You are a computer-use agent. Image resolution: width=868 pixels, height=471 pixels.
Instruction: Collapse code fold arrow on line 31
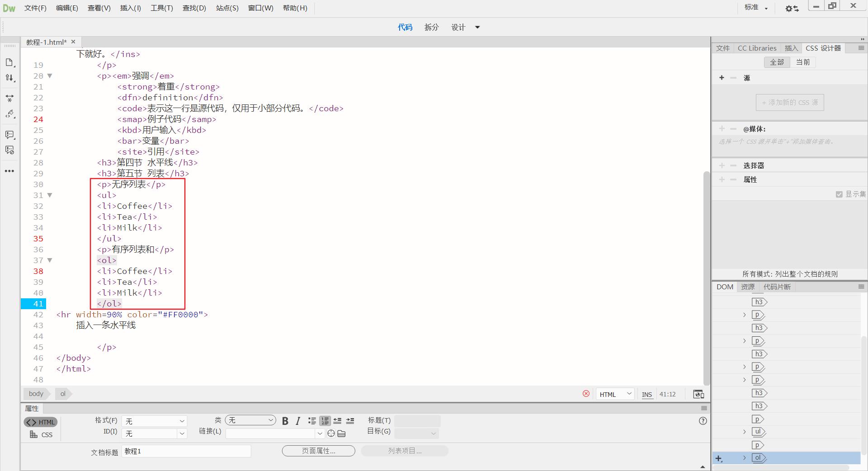coord(50,195)
